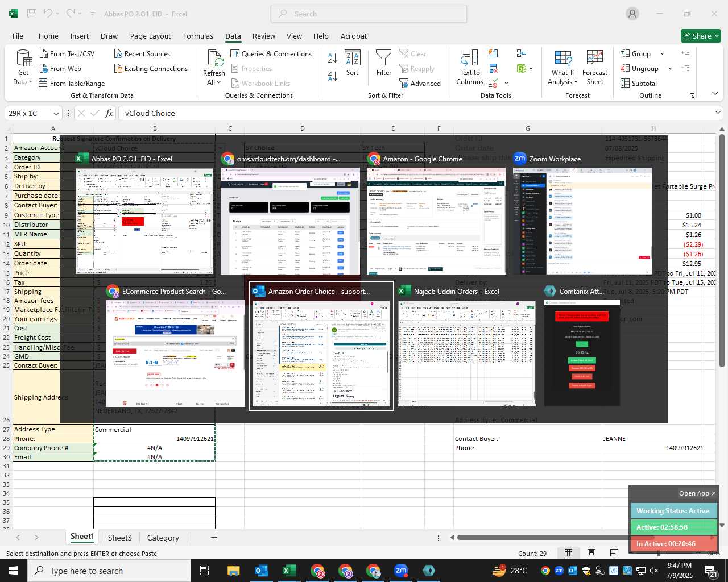The image size is (728, 582).
Task: Switch to Normal view in status bar
Action: [568, 553]
